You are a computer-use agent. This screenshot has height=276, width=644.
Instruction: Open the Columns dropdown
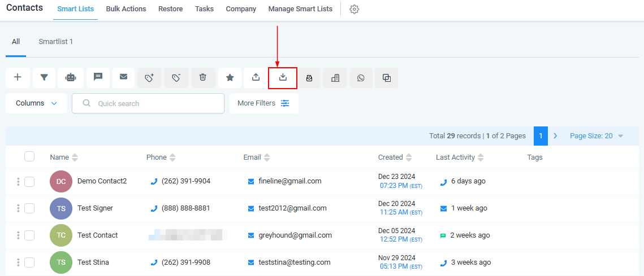tap(36, 103)
